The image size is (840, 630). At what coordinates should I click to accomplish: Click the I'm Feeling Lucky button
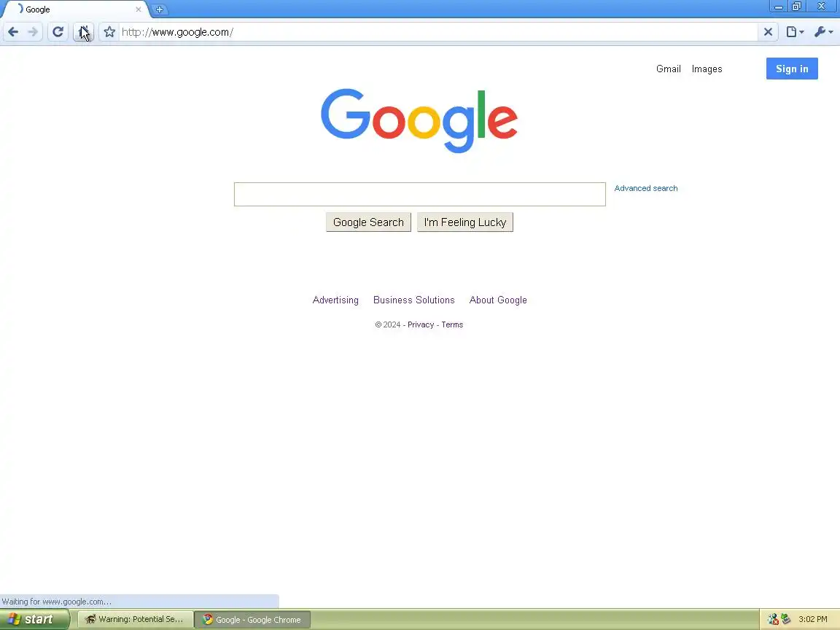(465, 222)
